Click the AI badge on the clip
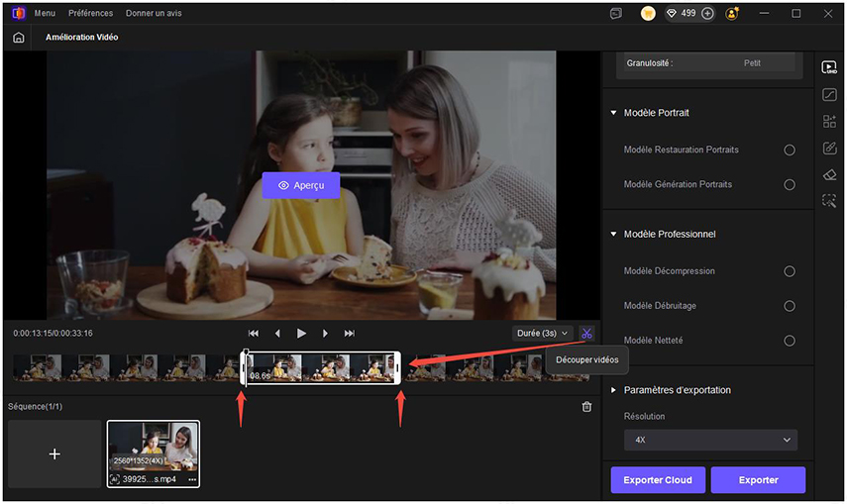The width and height of the screenshot is (847, 504). pos(115,479)
